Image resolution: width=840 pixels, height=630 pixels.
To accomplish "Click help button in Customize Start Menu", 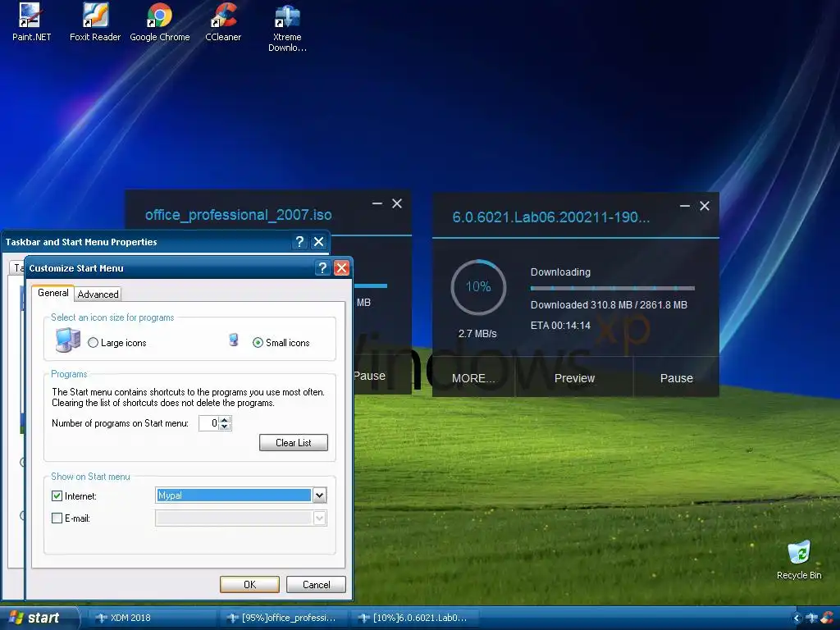I will point(322,268).
